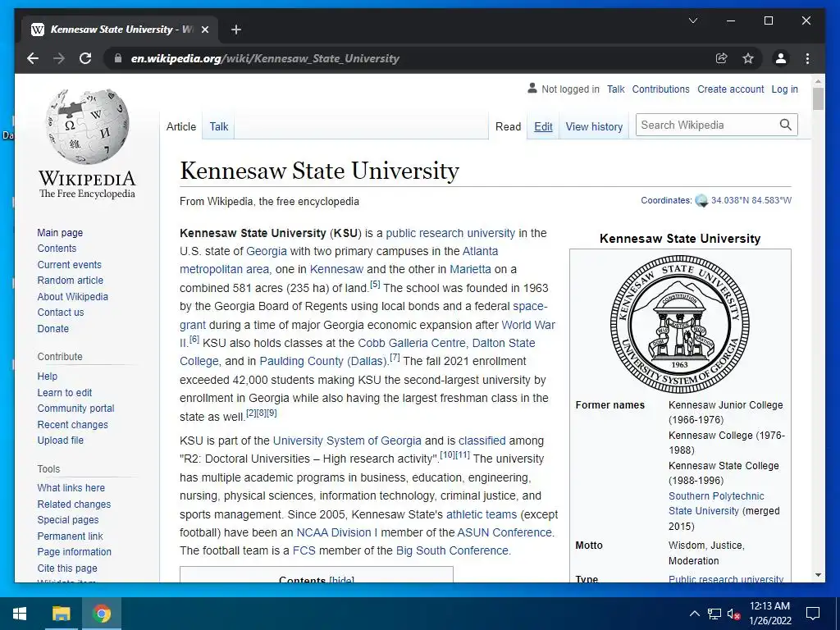Reload the Kennesaw State University page
This screenshot has height=630, width=840.
(85, 58)
